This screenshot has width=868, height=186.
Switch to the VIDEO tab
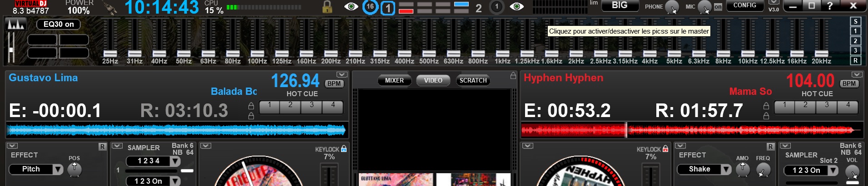433,80
